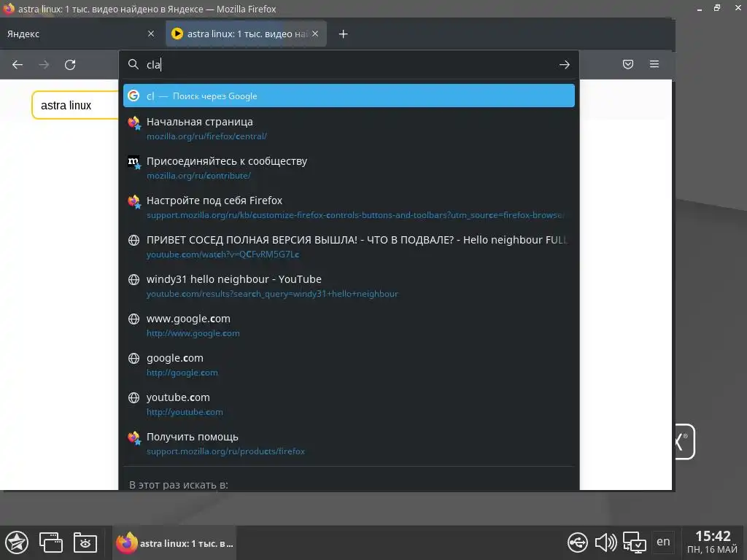Image resolution: width=747 pixels, height=560 pixels.
Task: Open the google.com suggestion
Action: pos(349,365)
